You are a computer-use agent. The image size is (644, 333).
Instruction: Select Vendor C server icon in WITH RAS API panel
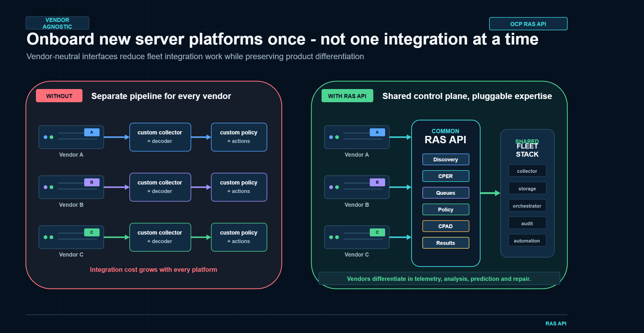[357, 237]
